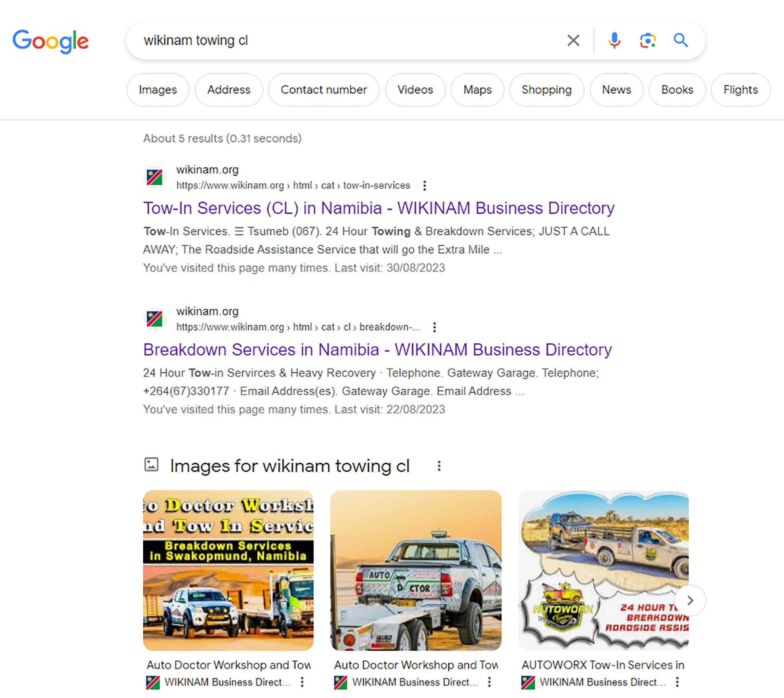Image resolution: width=784 pixels, height=698 pixels.
Task: Show next images with arrow chevron
Action: pos(690,600)
